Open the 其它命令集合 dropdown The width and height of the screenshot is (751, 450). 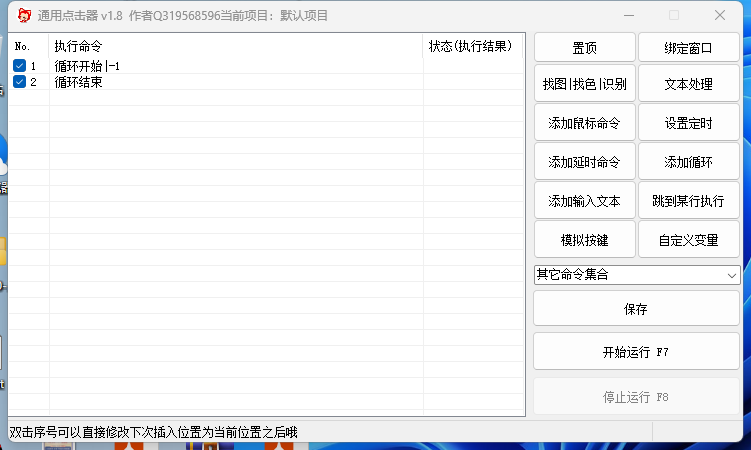click(x=636, y=274)
